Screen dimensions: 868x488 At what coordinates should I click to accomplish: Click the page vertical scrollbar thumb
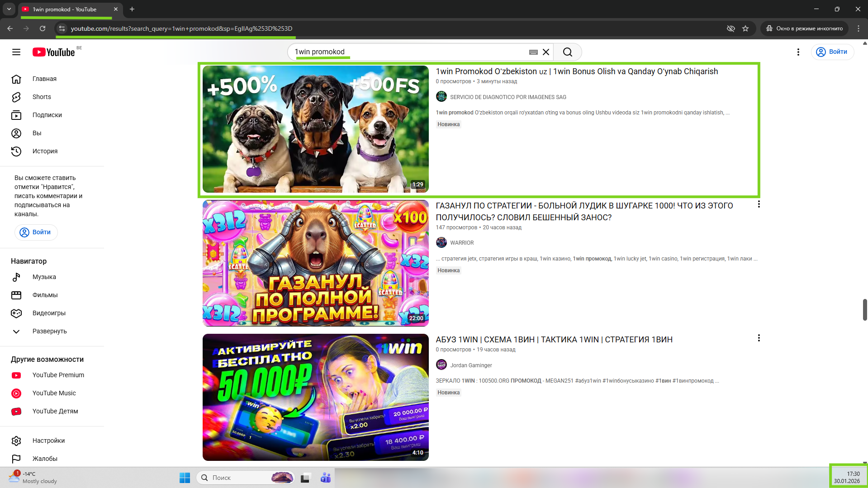click(x=865, y=310)
